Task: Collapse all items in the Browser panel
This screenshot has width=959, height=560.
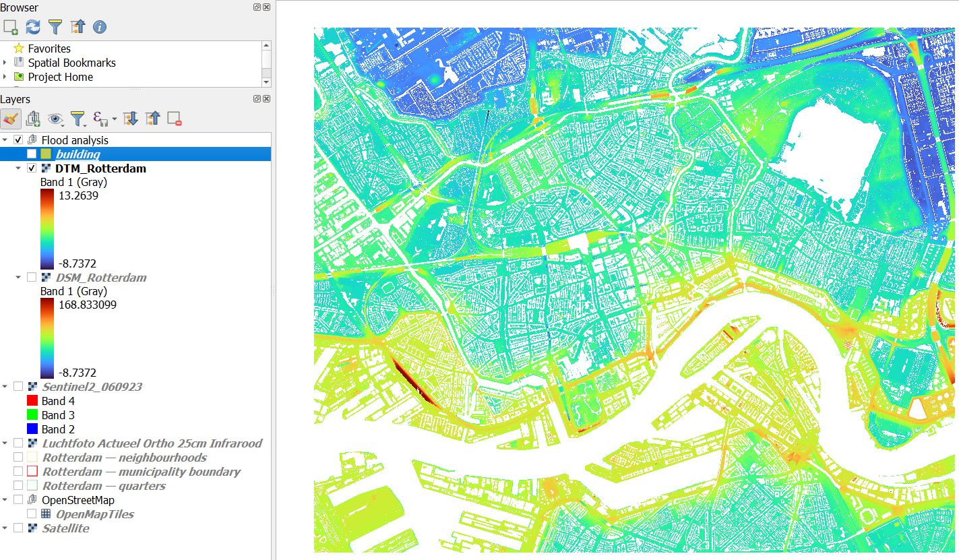Action: pyautogui.click(x=78, y=27)
